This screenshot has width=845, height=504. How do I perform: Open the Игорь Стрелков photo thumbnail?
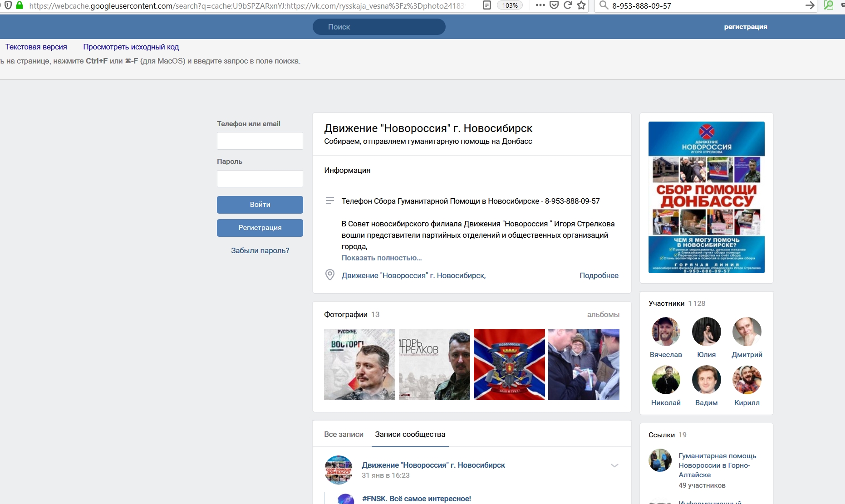(434, 364)
